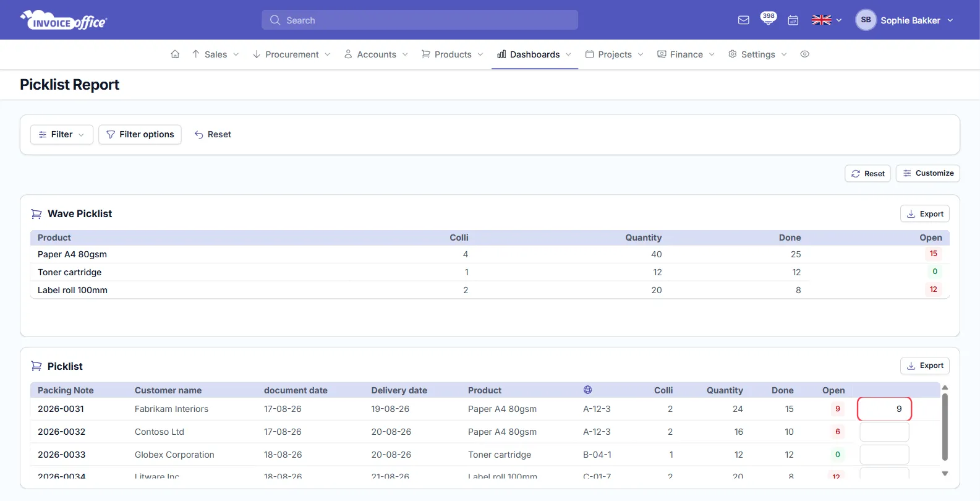Screen dimensions: 980x501
Task: Click the eye icon in navigation bar
Action: point(804,54)
